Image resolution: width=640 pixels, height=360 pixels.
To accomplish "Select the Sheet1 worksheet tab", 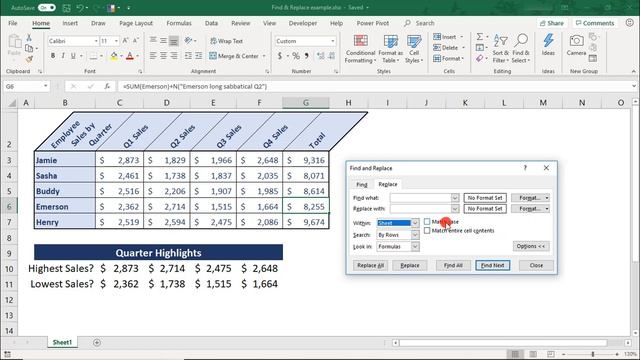I will 62,342.
